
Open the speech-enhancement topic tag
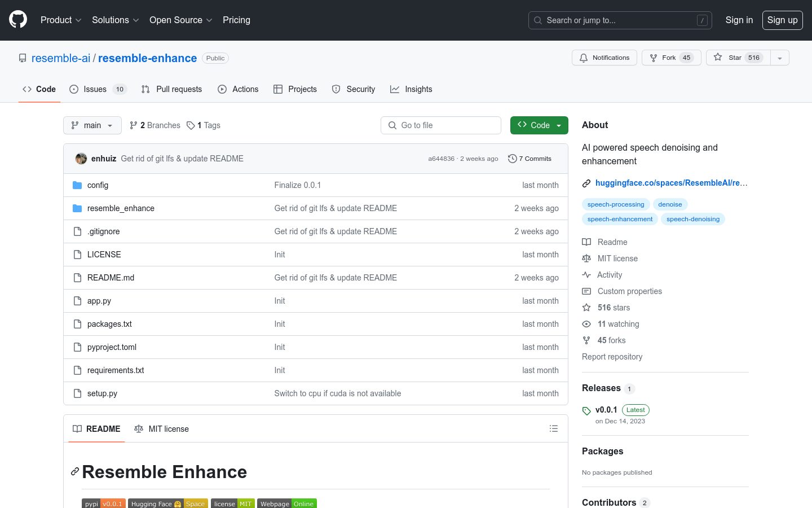pos(620,219)
